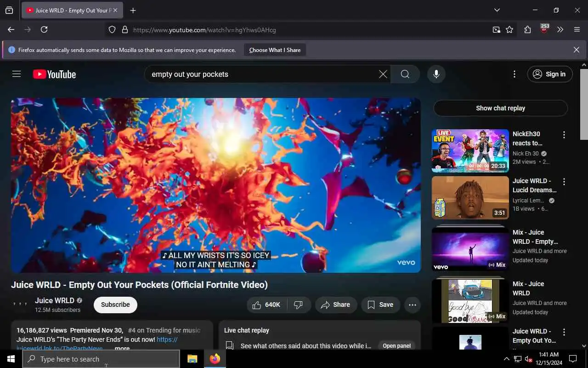This screenshot has width=588, height=368.
Task: Select the Juice WRLD YouTube tab
Action: tap(72, 10)
